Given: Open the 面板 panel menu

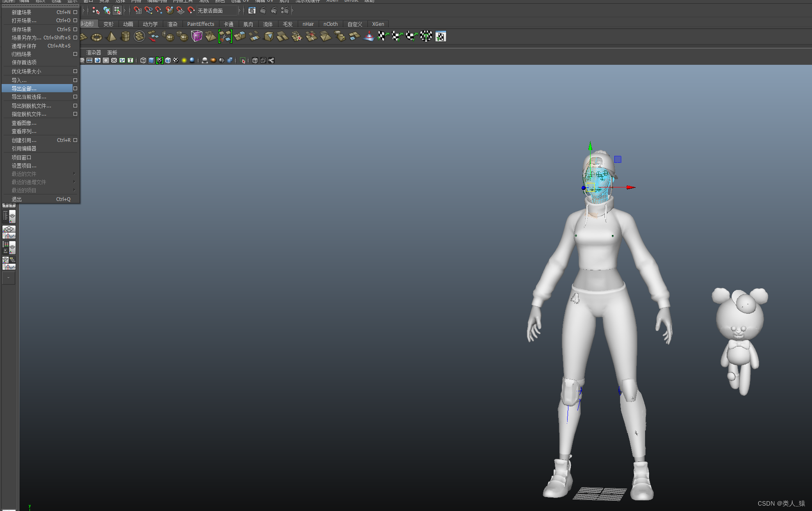Looking at the screenshot, I should (x=112, y=52).
